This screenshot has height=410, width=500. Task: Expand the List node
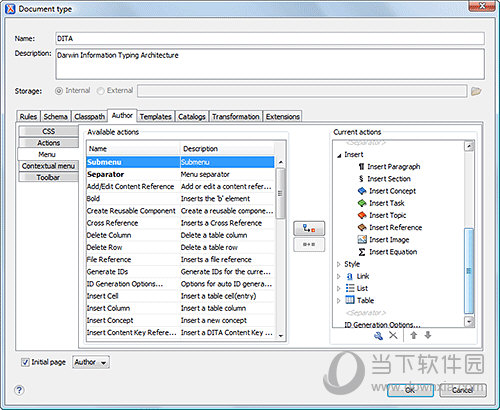[339, 288]
